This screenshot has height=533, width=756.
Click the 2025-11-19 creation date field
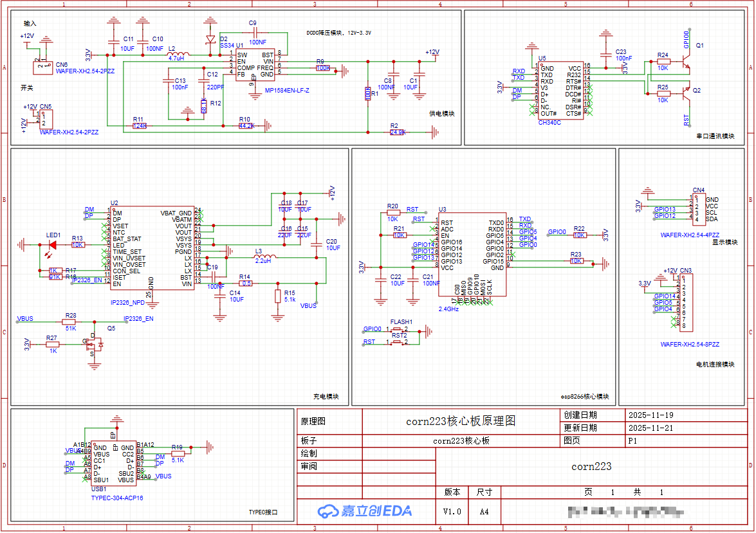pyautogui.click(x=650, y=415)
